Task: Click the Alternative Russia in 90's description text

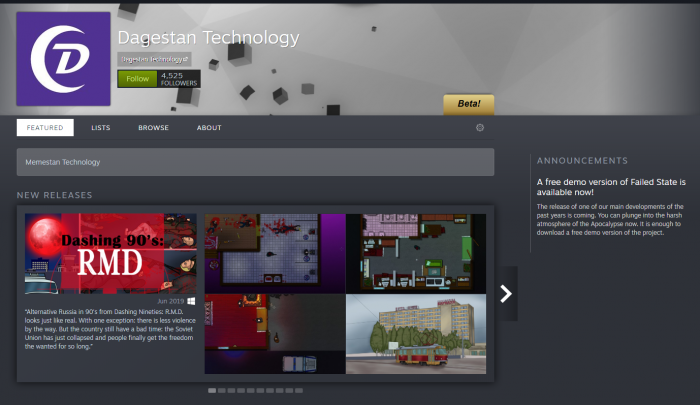Action: coord(110,329)
